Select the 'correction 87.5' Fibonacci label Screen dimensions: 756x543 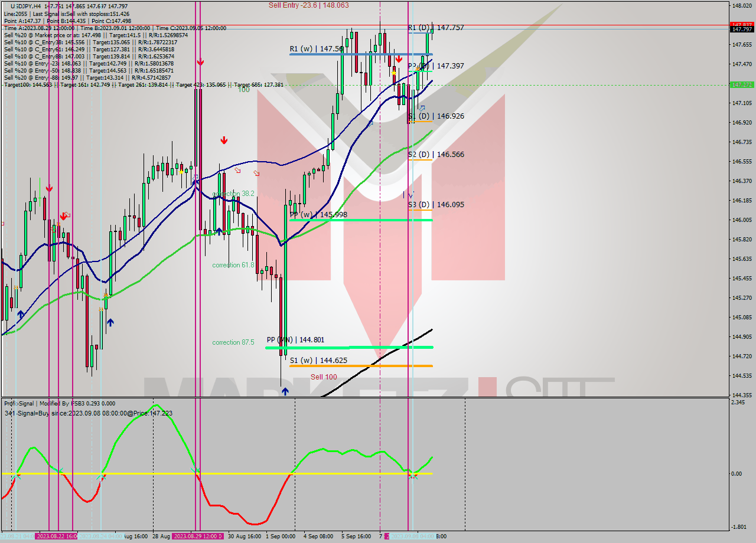pyautogui.click(x=233, y=342)
